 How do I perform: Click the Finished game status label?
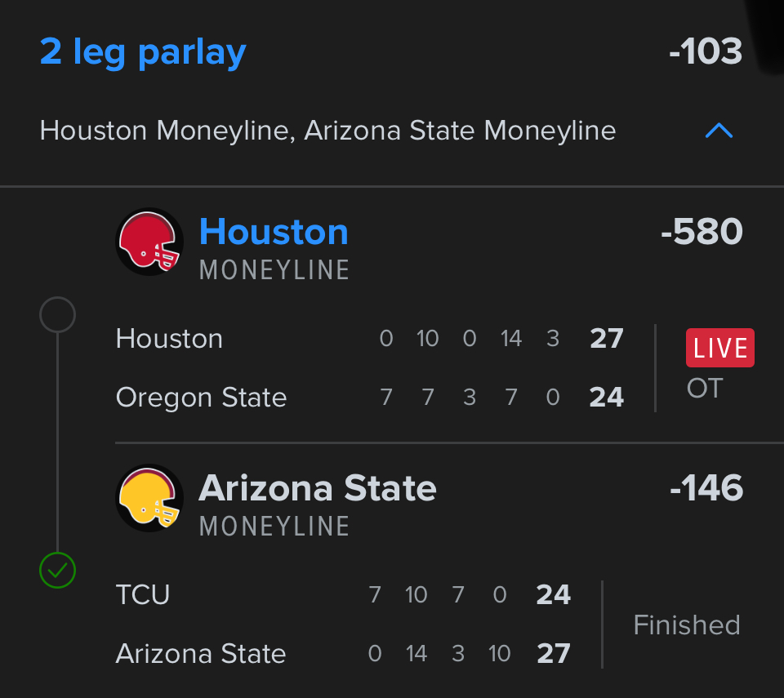pyautogui.click(x=687, y=625)
